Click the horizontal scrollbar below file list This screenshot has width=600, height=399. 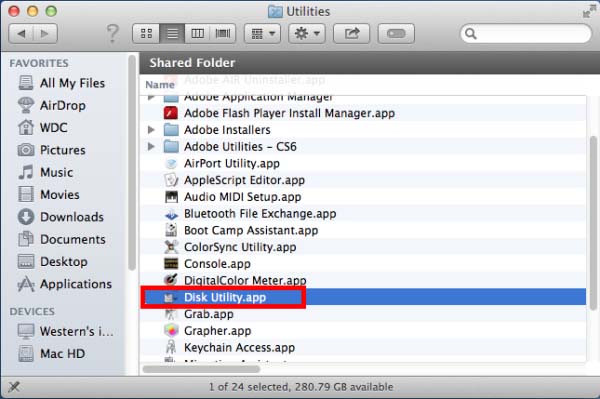click(201, 369)
